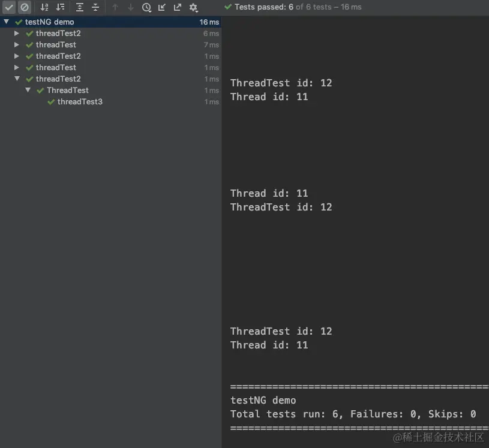The image size is (489, 448).
Task: Select threadTest row with 7 ms
Action: tap(111, 44)
